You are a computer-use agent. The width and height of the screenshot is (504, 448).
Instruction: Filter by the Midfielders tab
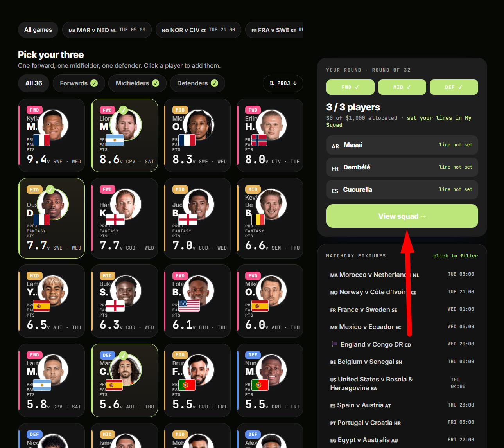(137, 83)
